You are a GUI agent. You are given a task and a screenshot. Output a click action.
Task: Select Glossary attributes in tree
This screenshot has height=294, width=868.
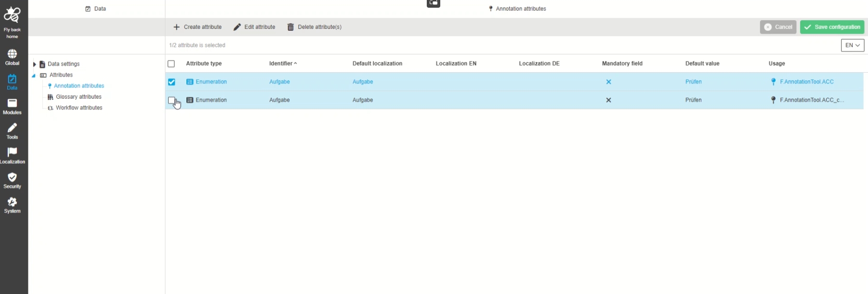79,97
